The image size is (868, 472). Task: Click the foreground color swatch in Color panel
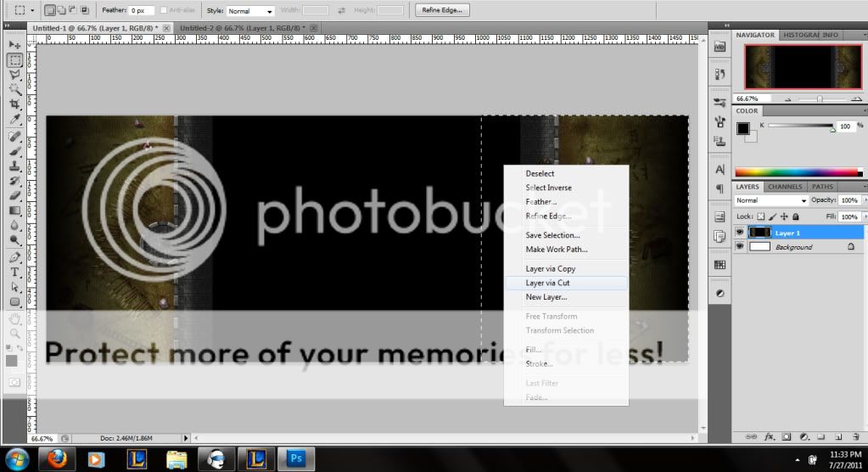click(742, 128)
